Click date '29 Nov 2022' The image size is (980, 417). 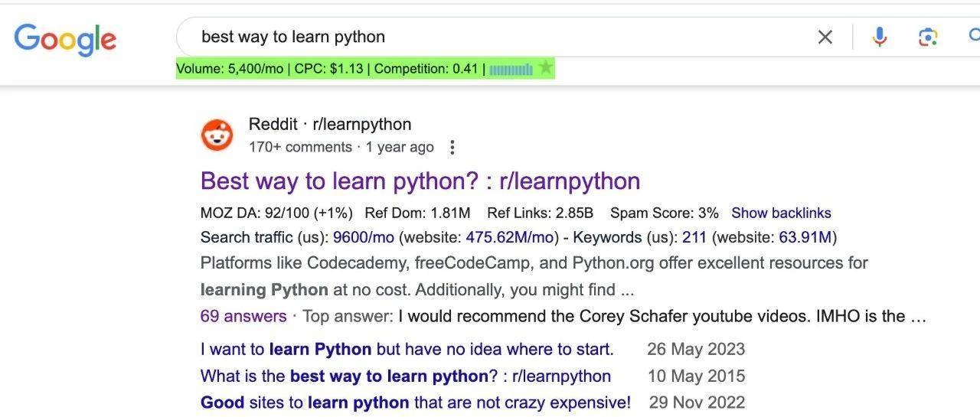coord(697,402)
